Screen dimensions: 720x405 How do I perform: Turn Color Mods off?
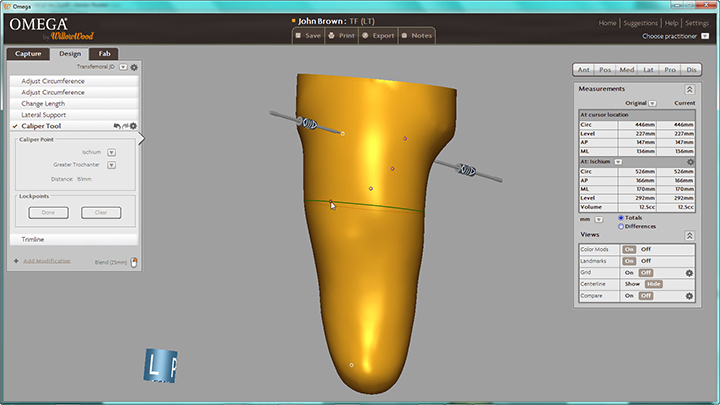coord(646,249)
